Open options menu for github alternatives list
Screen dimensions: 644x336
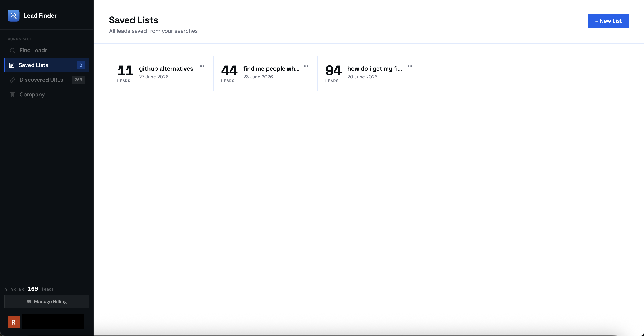click(x=202, y=66)
